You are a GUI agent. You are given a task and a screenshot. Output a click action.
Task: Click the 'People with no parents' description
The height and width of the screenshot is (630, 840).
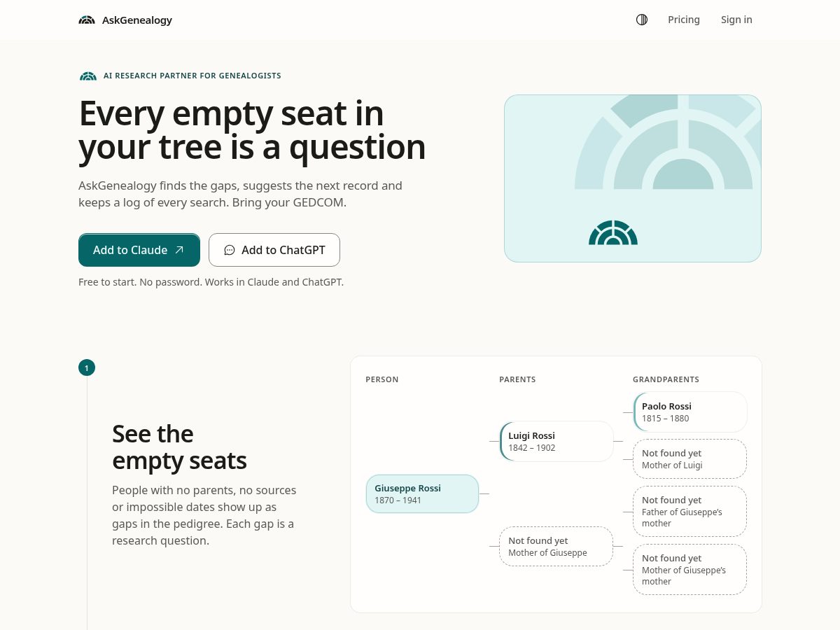(x=204, y=515)
